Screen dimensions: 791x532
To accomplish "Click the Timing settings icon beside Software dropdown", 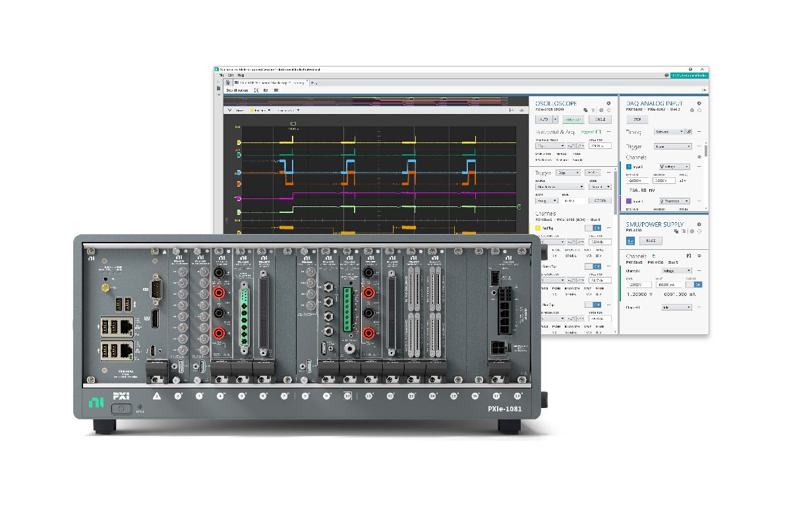I will [x=689, y=132].
